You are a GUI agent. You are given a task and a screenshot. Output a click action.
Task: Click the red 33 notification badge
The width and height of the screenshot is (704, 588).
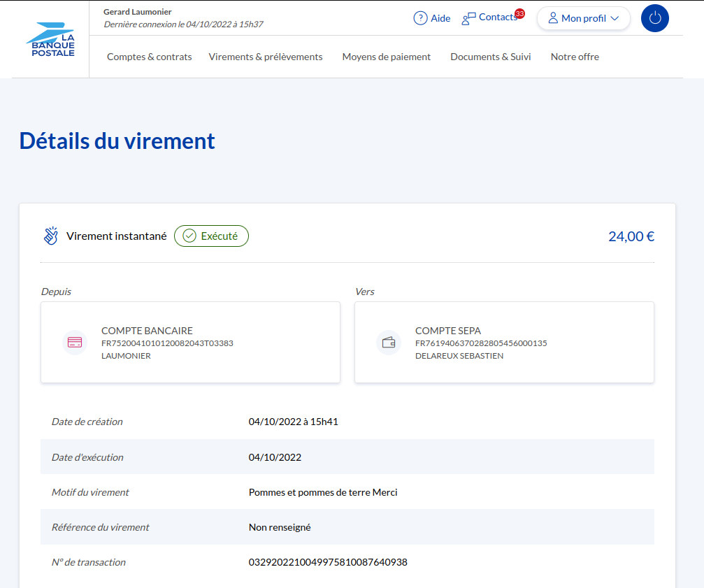[x=519, y=13]
